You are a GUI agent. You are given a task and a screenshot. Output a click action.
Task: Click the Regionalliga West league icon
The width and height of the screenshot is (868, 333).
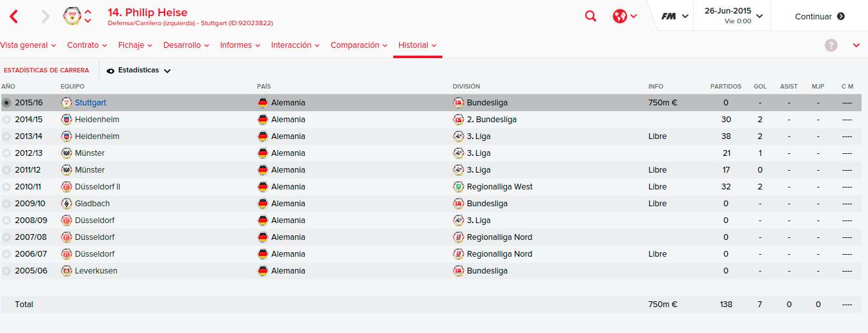[x=458, y=187]
